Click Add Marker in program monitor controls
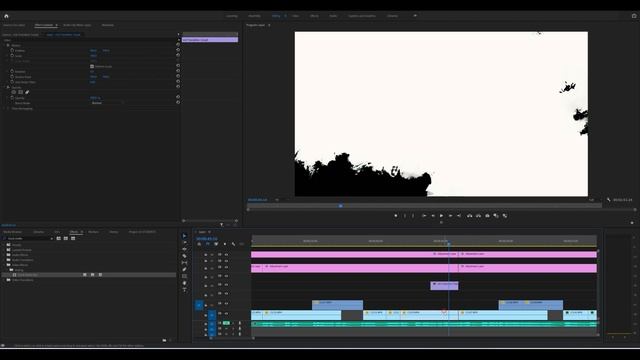Image resolution: width=640 pixels, height=360 pixels. point(396,216)
